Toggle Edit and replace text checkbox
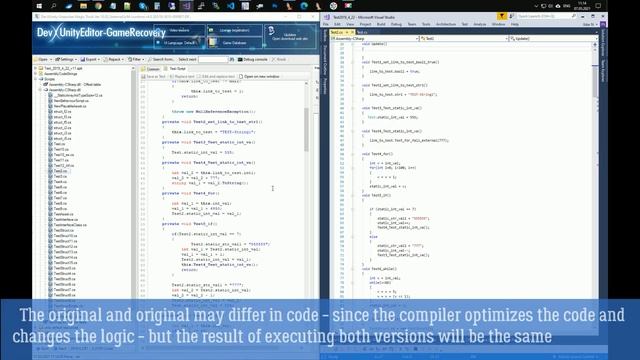This screenshot has width=640, height=360. coord(216,76)
